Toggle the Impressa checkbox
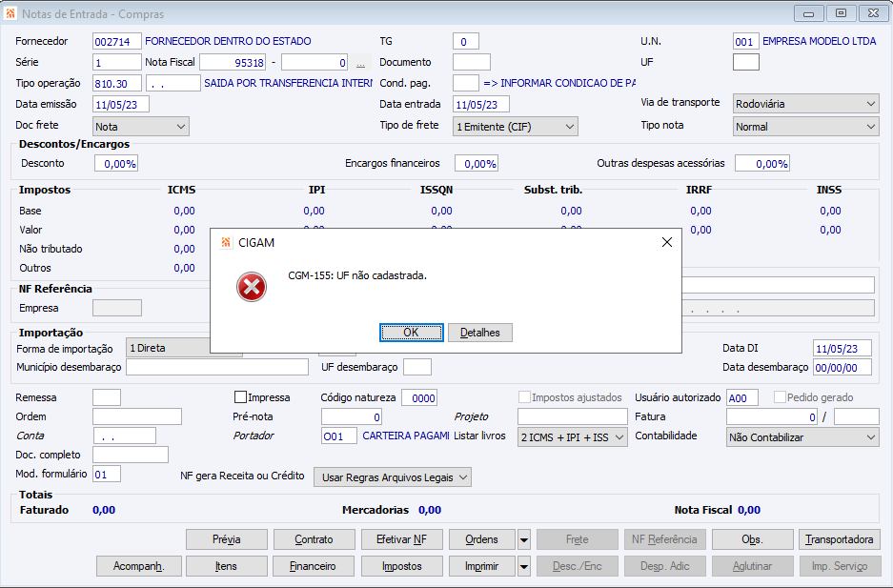 [x=240, y=396]
